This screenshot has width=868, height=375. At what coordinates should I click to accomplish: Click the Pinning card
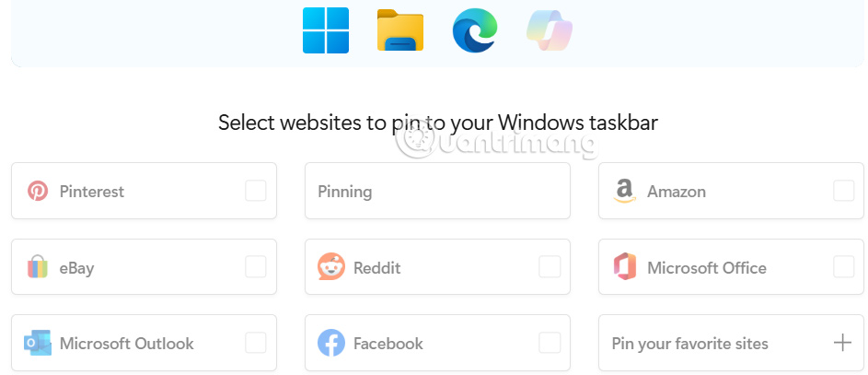[x=437, y=192]
